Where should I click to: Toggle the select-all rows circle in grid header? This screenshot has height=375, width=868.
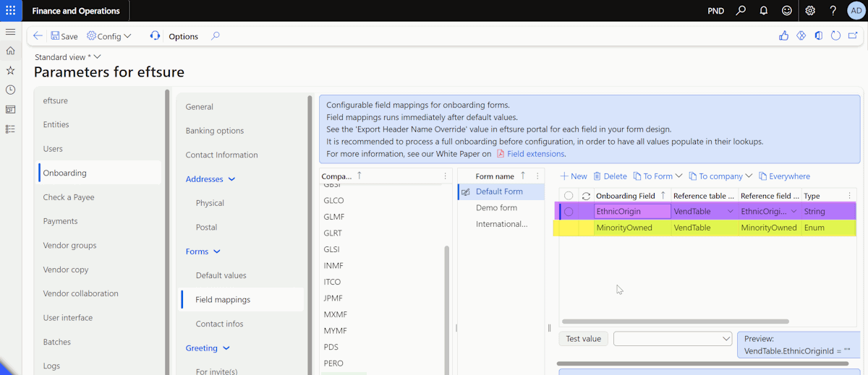click(x=569, y=196)
